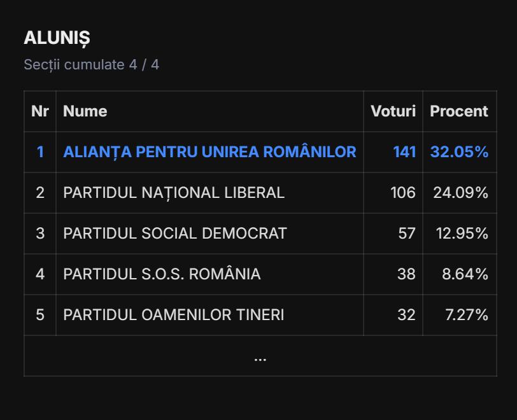Screen dimensions: 517x420
Task: Select the 'Secții cumulate 4 / 4' subtitle
Action: pos(91,65)
